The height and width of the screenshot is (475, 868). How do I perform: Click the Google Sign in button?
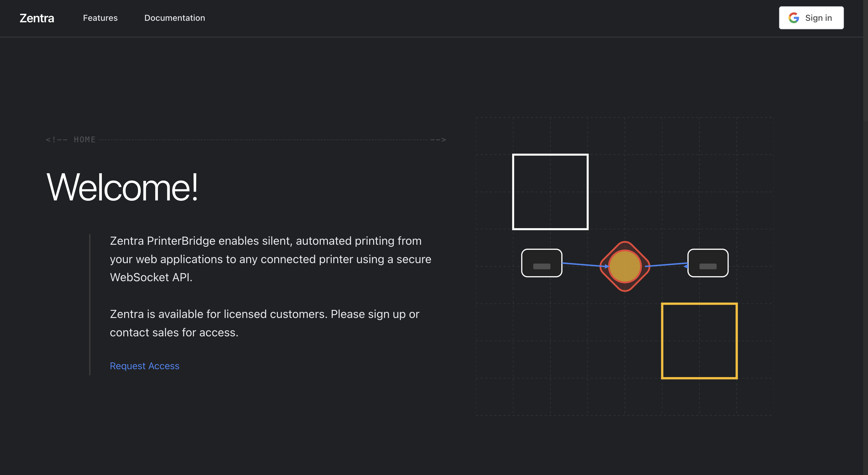coord(811,18)
